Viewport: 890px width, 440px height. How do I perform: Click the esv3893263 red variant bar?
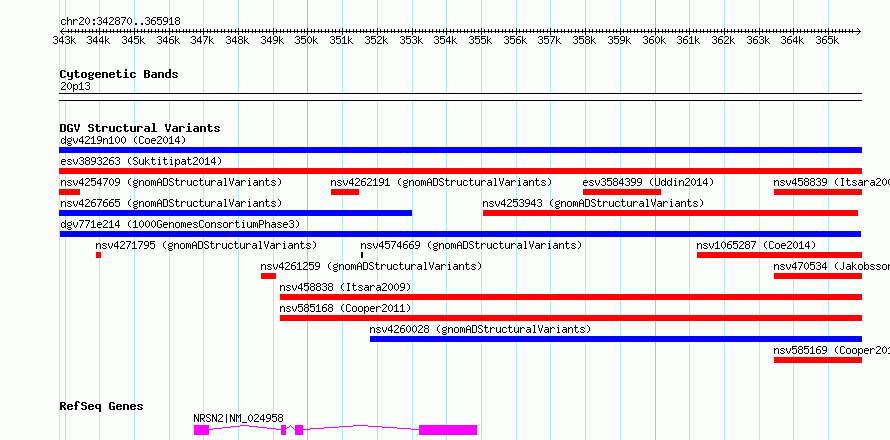click(460, 171)
